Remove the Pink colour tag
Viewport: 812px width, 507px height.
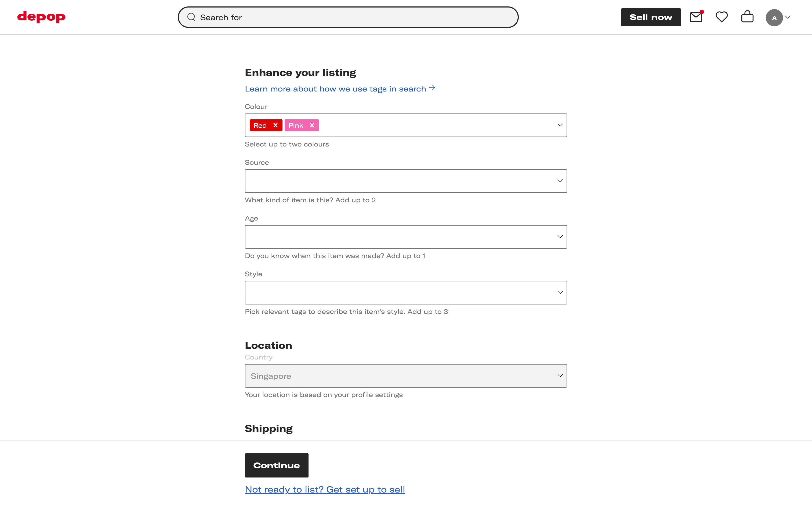coord(312,126)
